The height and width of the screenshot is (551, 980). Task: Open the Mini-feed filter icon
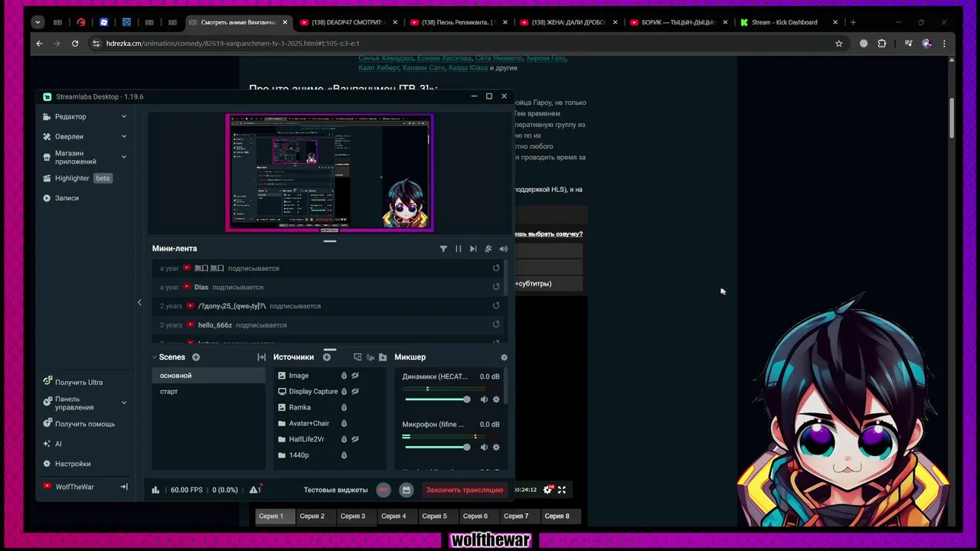click(x=443, y=249)
